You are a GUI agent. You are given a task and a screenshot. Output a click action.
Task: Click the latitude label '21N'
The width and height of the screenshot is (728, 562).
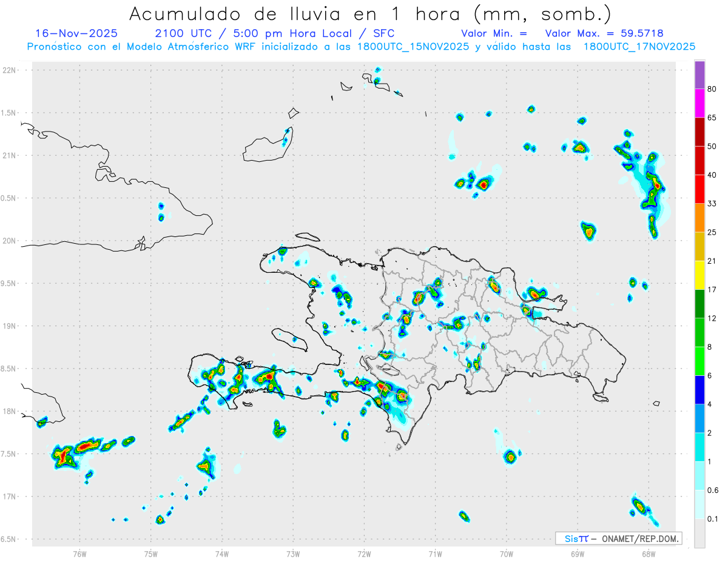click(9, 155)
